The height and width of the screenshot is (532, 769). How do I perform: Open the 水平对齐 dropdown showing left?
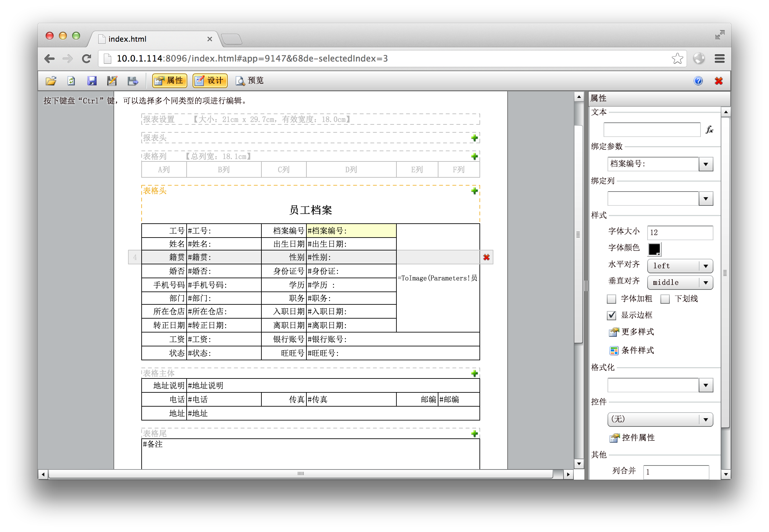tap(680, 266)
